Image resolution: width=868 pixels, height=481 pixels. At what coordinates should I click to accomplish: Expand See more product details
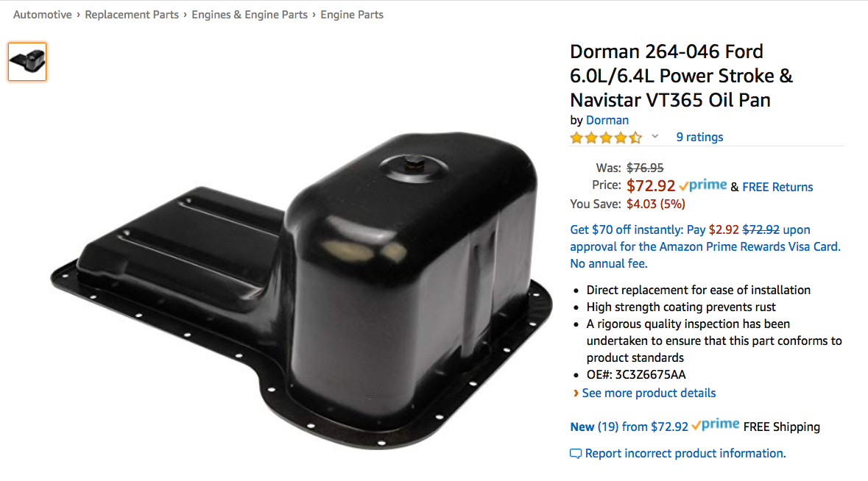point(649,393)
